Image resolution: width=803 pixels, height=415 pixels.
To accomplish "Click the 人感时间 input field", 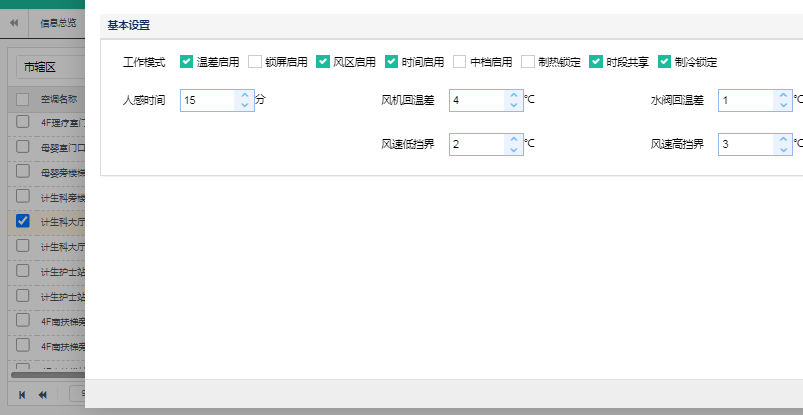I will coord(208,100).
